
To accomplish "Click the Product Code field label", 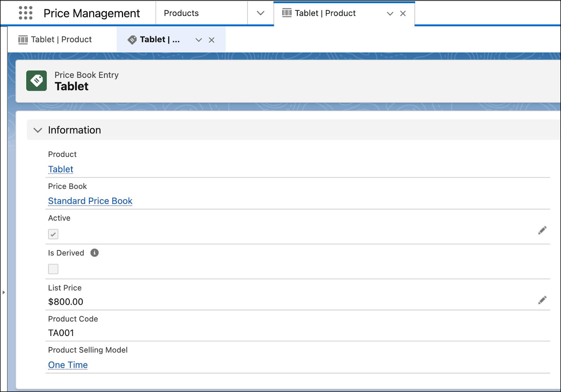I will click(73, 319).
